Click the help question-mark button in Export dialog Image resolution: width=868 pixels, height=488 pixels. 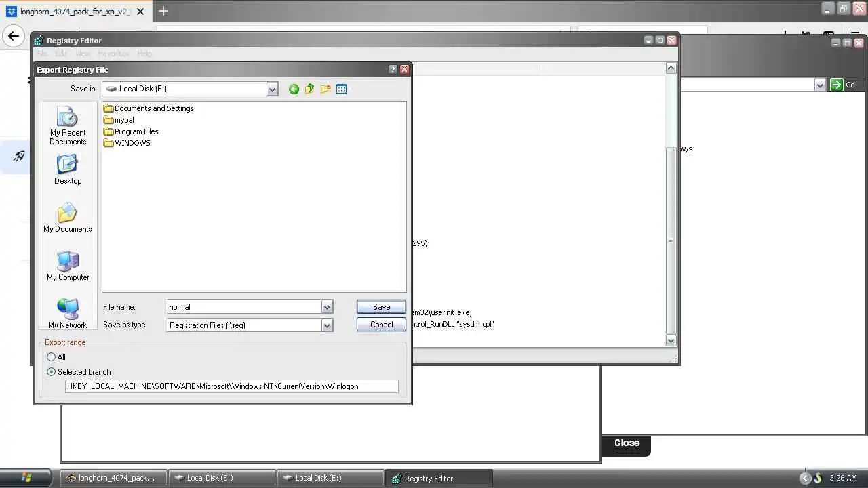click(393, 69)
